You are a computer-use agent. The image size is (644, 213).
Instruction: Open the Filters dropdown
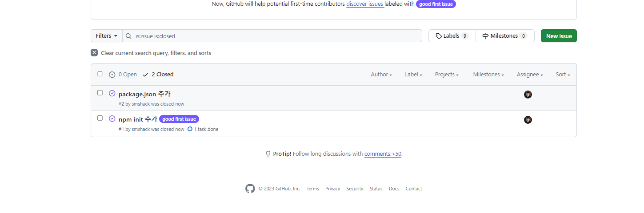click(x=107, y=36)
